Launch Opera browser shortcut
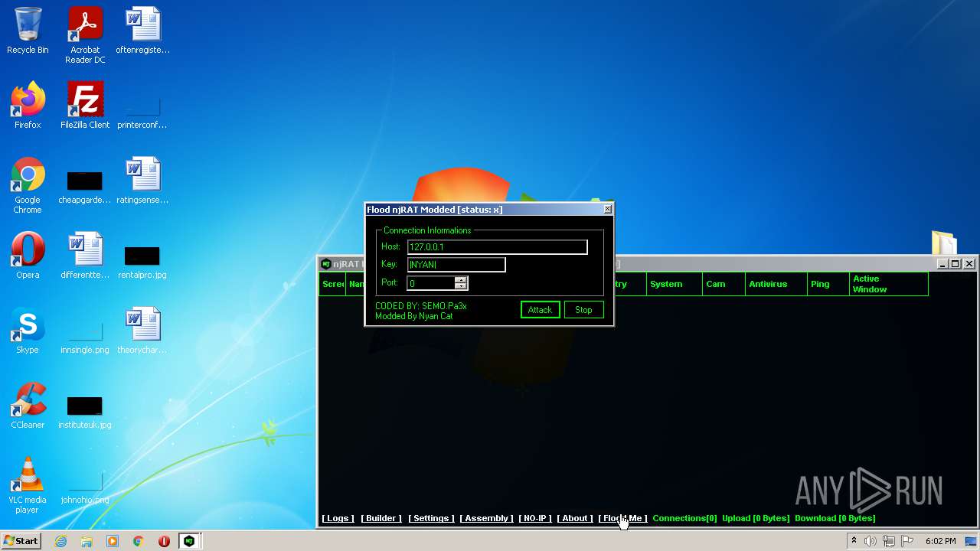 (x=28, y=256)
